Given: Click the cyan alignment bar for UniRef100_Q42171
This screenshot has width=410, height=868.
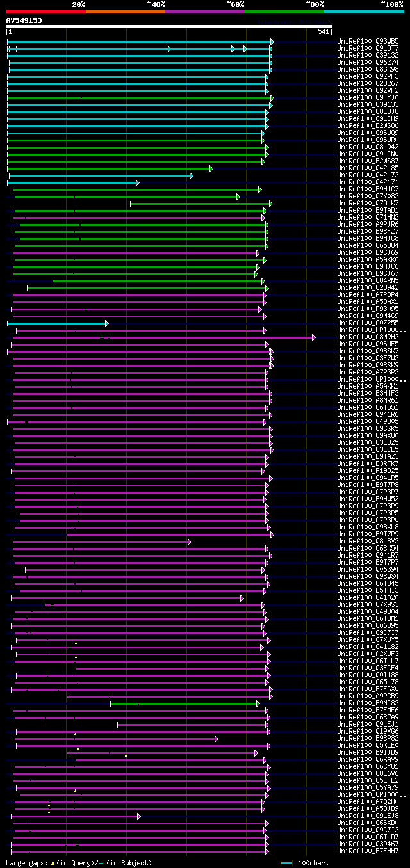Looking at the screenshot, I should coord(73,182).
